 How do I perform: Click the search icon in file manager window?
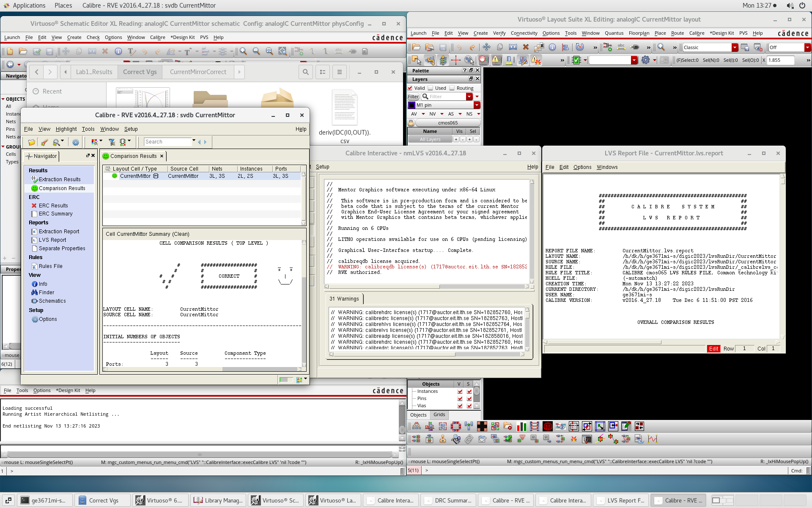(305, 72)
